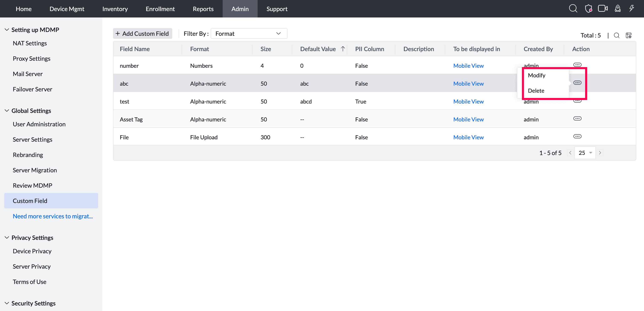
Task: Choose Delete from the action menu
Action: tap(536, 91)
